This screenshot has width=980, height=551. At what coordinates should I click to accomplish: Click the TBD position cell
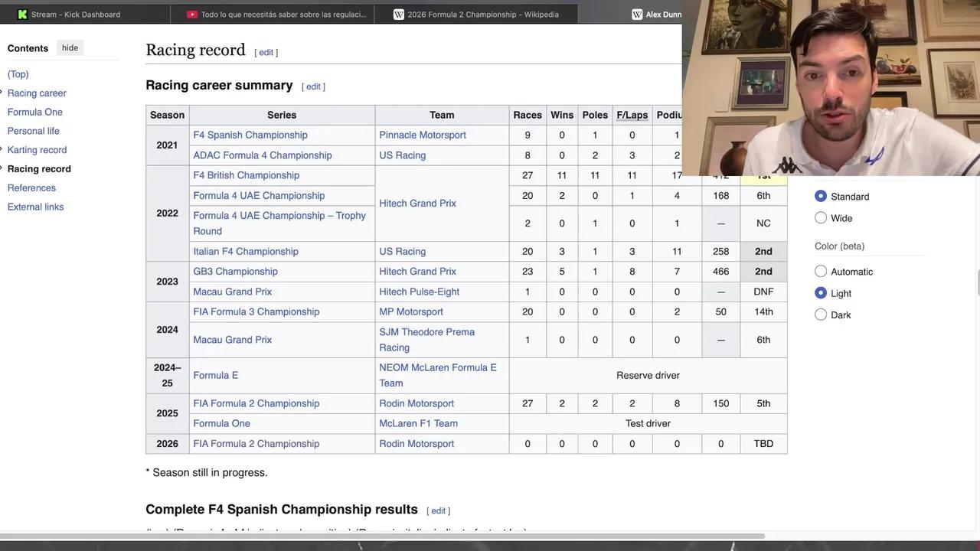point(763,444)
